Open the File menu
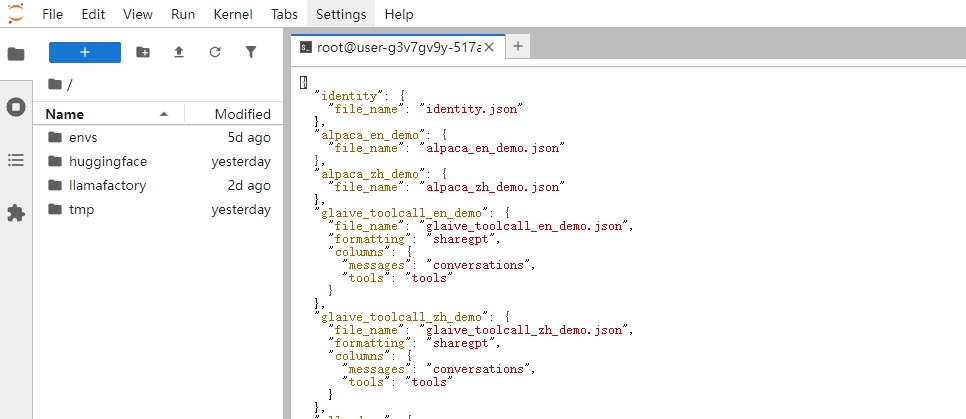This screenshot has width=966, height=419. click(x=53, y=14)
